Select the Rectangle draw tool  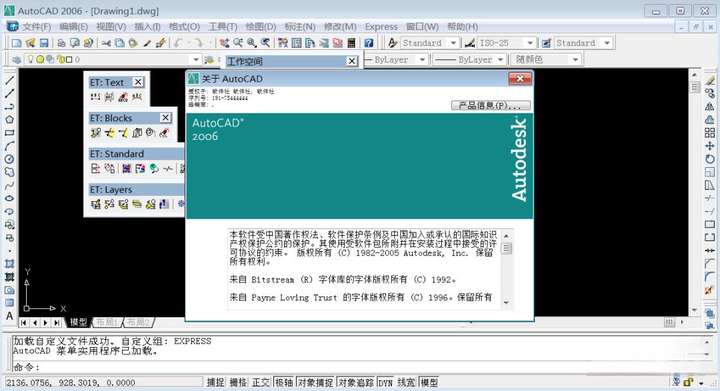click(x=9, y=133)
